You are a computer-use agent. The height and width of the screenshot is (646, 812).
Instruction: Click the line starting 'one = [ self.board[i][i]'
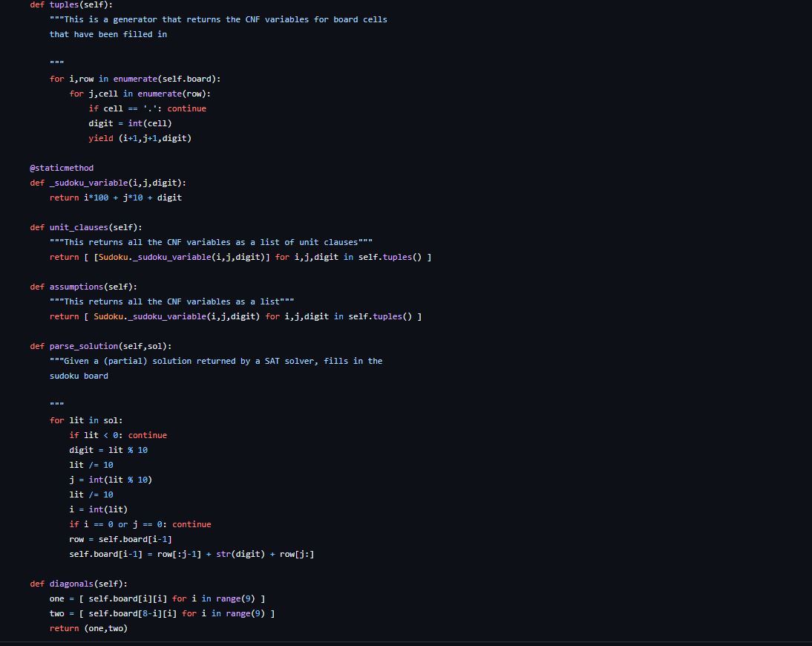tap(157, 599)
